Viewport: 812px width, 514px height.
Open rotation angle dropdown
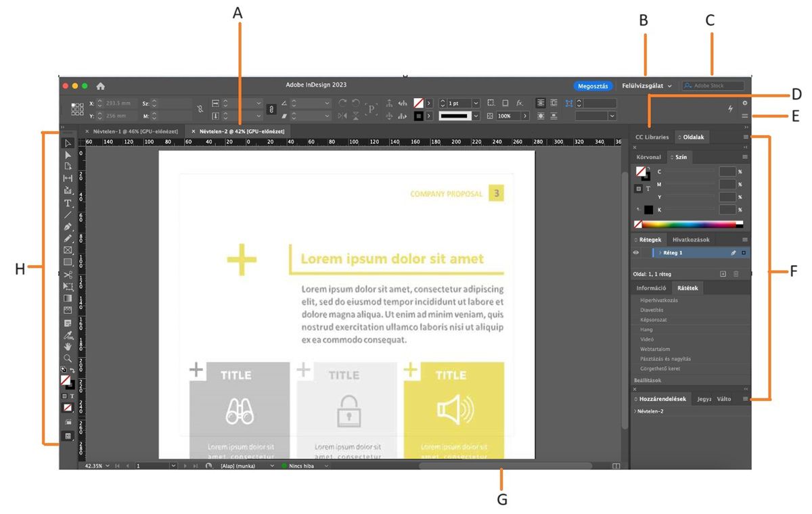[x=328, y=103]
